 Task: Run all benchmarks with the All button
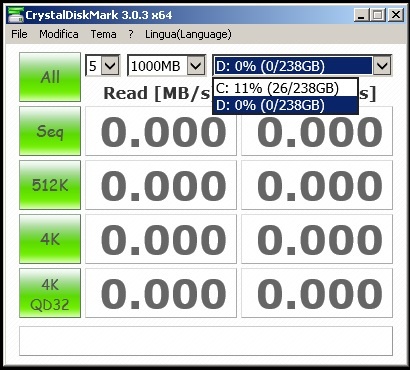coord(50,77)
